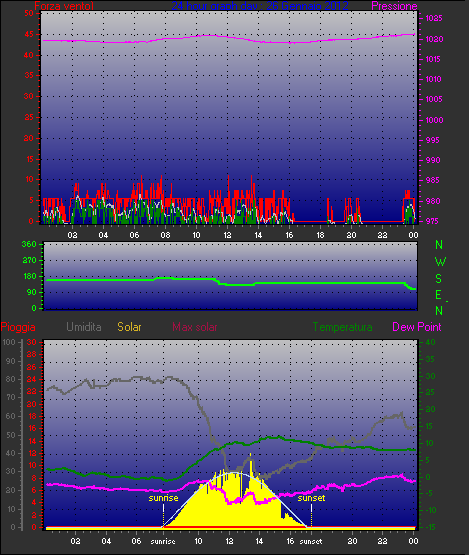Click the 'Dew Point' legend label

coord(417,327)
